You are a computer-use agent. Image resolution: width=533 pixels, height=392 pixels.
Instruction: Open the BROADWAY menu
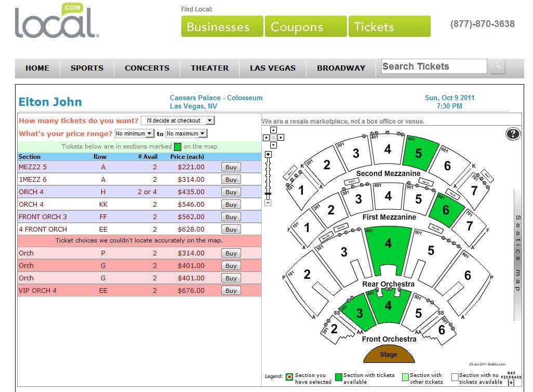pyautogui.click(x=341, y=68)
